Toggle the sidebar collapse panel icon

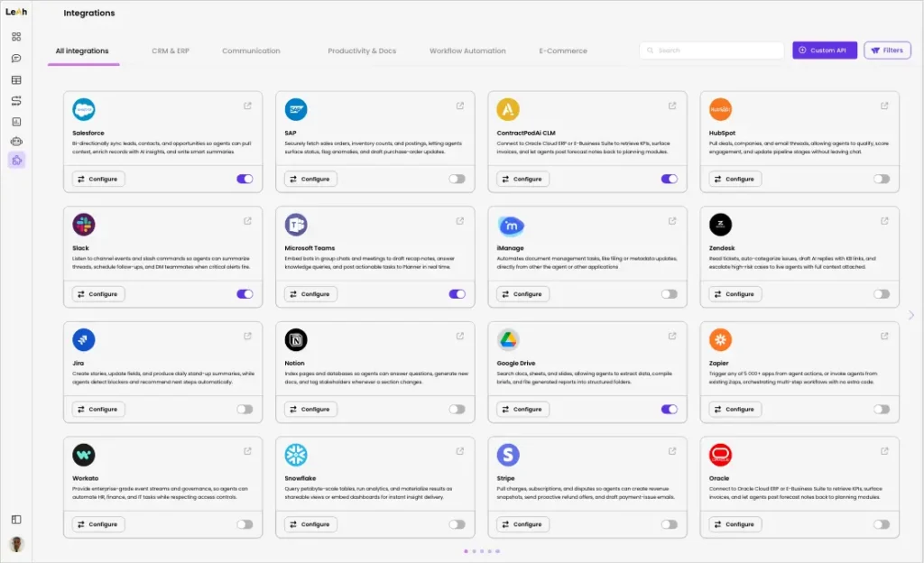[x=16, y=520]
